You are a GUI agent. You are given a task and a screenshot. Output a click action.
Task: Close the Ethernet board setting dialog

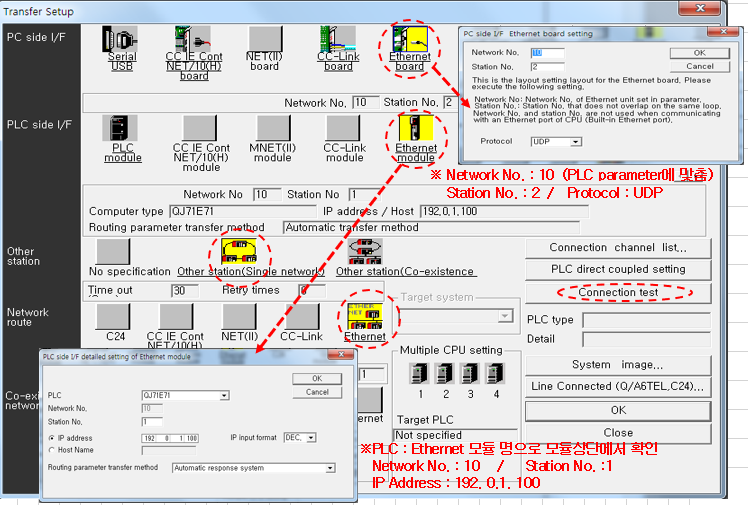(x=723, y=31)
